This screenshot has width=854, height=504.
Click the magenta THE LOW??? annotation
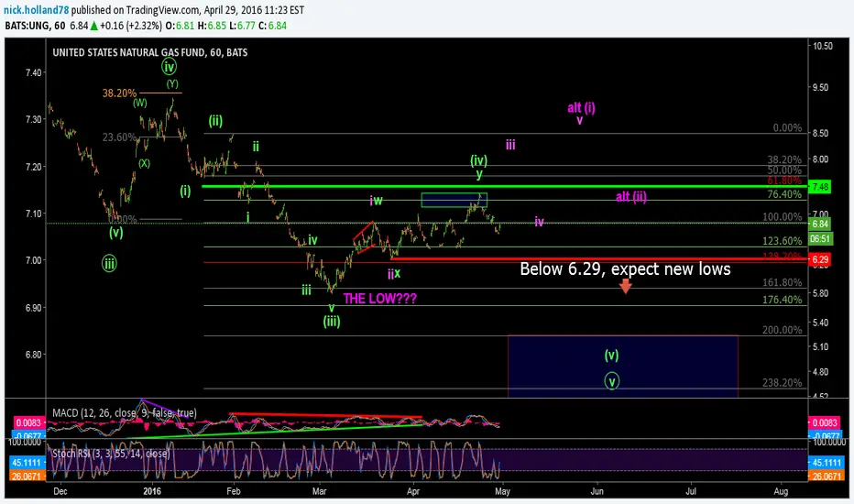coord(380,299)
